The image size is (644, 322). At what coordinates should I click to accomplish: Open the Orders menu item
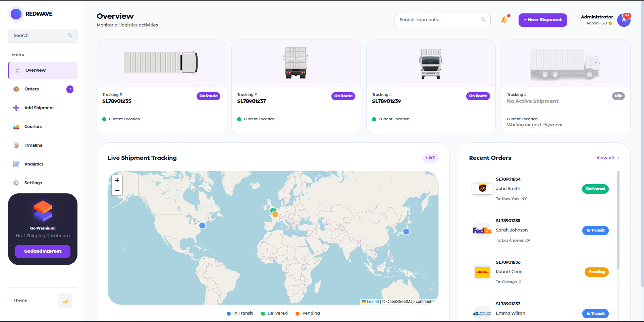[32, 89]
